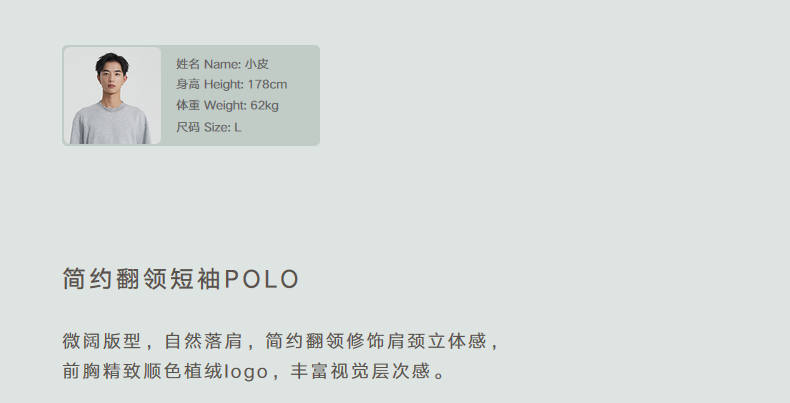The width and height of the screenshot is (790, 403).
Task: Click the model's dark hair in the photo
Action: (112, 61)
